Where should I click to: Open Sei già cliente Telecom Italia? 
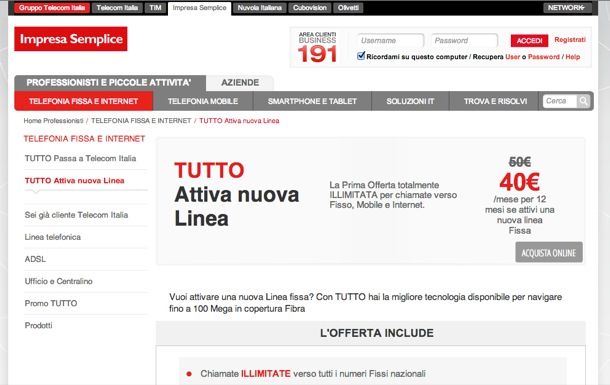coord(76,215)
